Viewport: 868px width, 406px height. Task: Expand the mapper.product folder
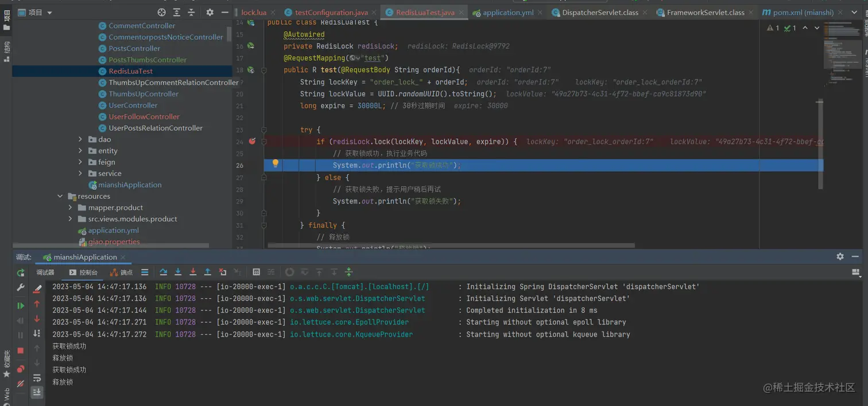tap(71, 208)
